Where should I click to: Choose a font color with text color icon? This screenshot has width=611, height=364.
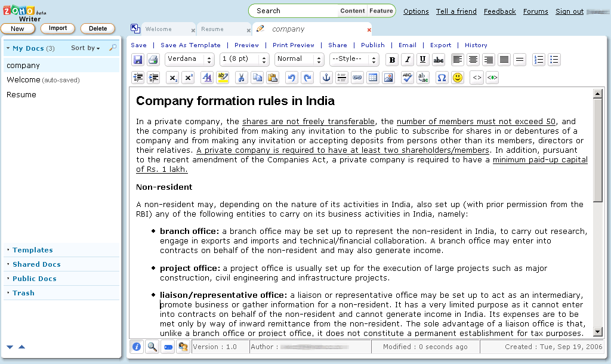tap(207, 78)
